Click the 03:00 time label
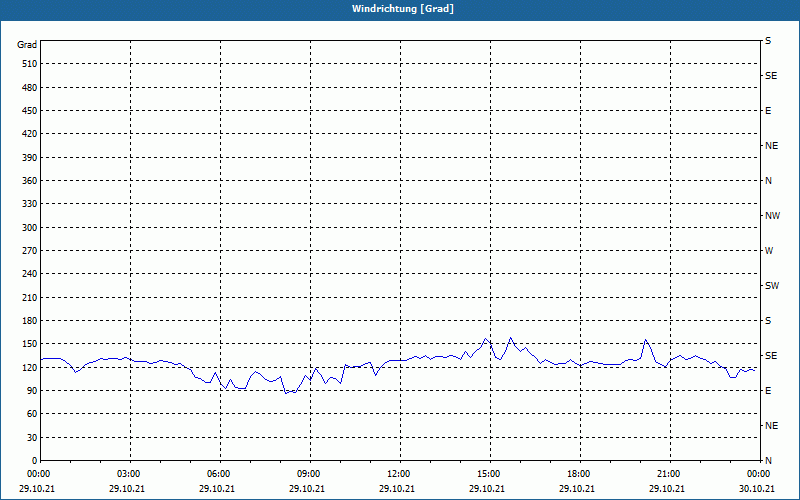Image resolution: width=800 pixels, height=500 pixels. tap(129, 474)
